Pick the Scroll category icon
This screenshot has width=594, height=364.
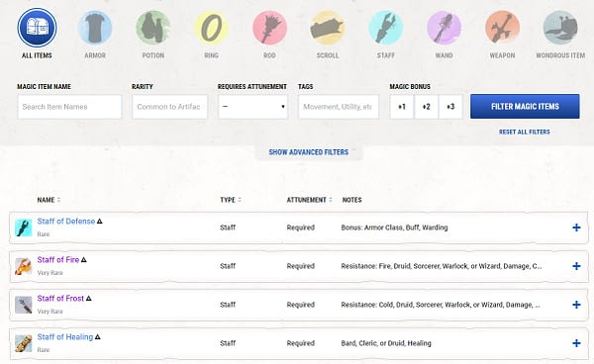pyautogui.click(x=328, y=28)
